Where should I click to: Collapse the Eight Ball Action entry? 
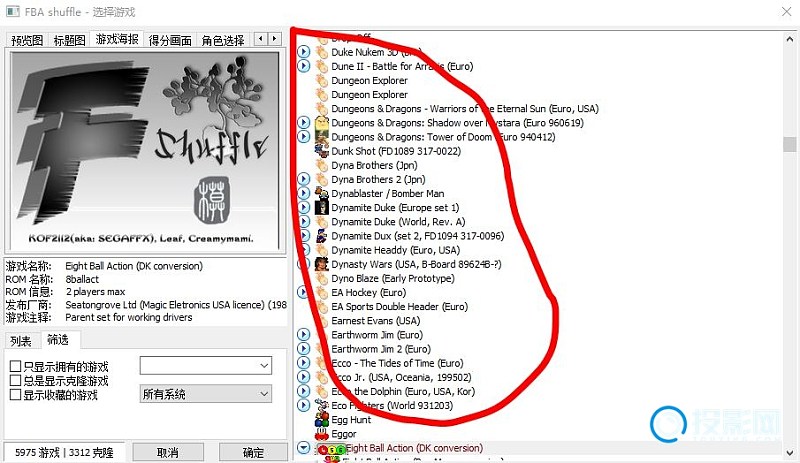tap(304, 448)
